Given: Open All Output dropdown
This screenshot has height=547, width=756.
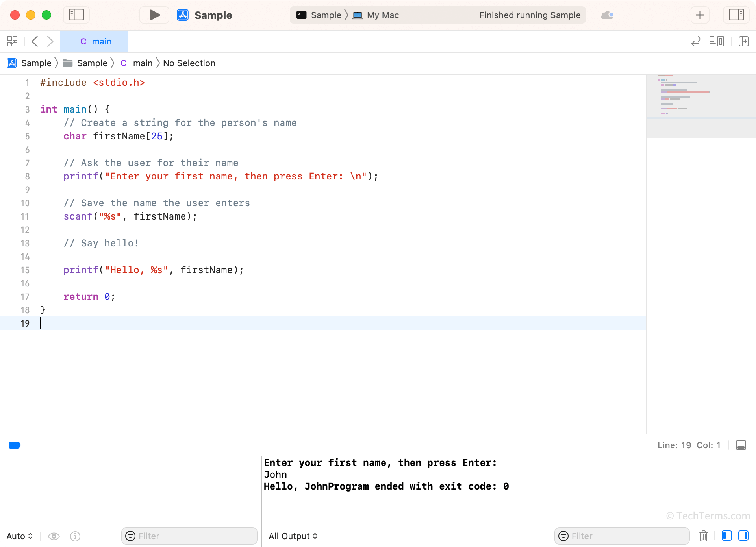Looking at the screenshot, I should [x=293, y=536].
